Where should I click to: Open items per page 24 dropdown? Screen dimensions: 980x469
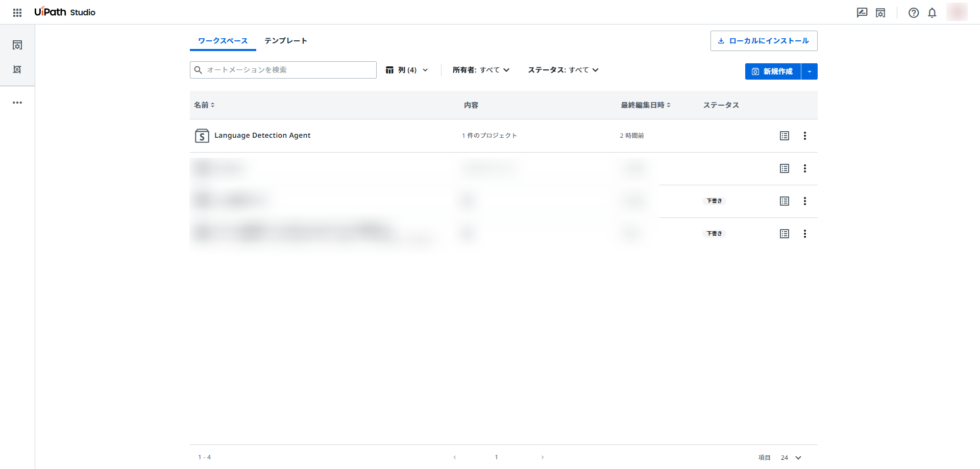point(791,458)
